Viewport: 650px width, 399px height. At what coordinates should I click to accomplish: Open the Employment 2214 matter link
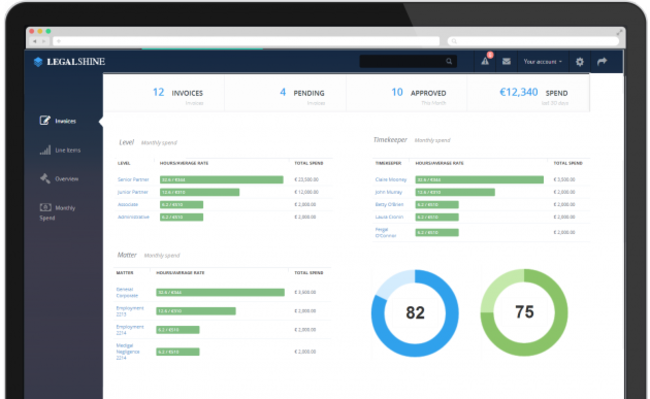(x=130, y=330)
